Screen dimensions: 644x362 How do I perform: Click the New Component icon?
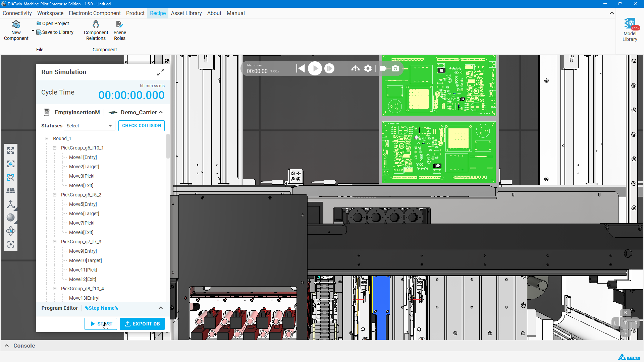tap(16, 24)
